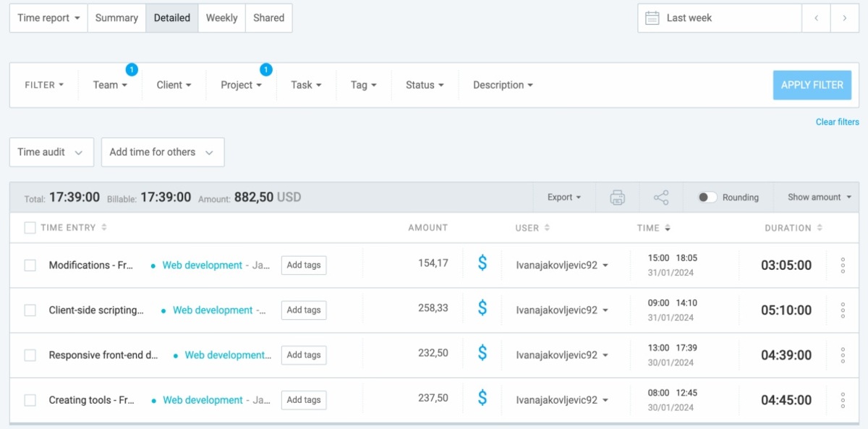
Task: Print the time report
Action: pyautogui.click(x=618, y=197)
